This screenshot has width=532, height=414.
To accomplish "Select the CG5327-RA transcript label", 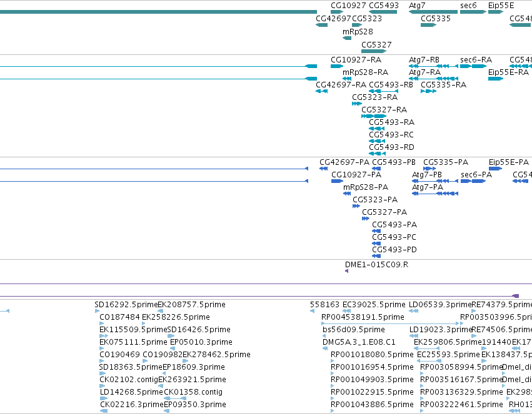I will [x=384, y=110].
